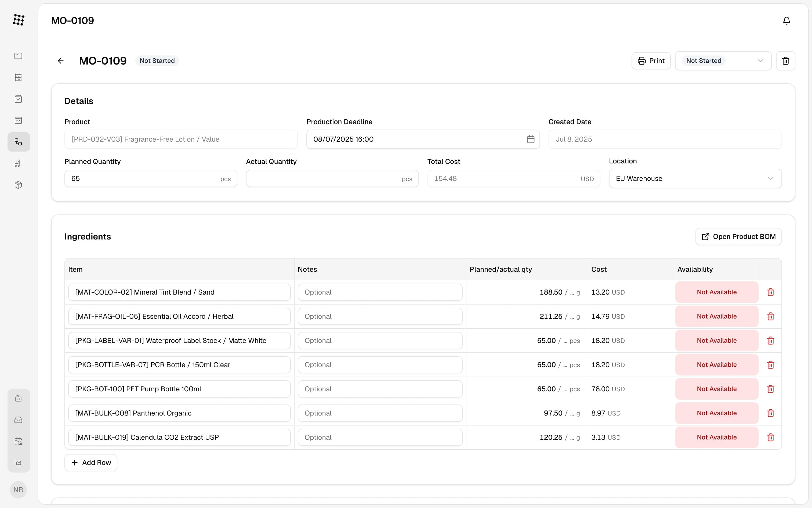Add notes for PCR Bottle 150ml Clear

pyautogui.click(x=380, y=365)
